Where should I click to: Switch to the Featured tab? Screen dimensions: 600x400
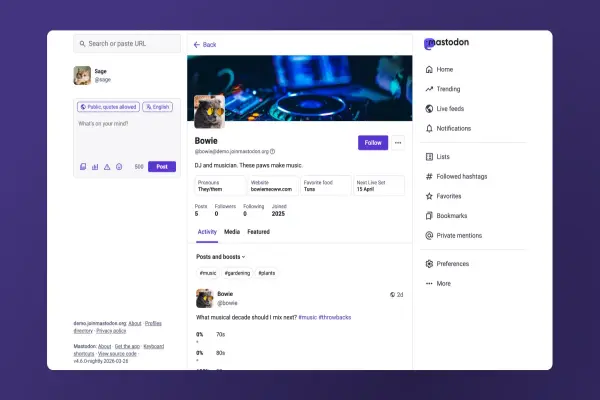click(258, 232)
